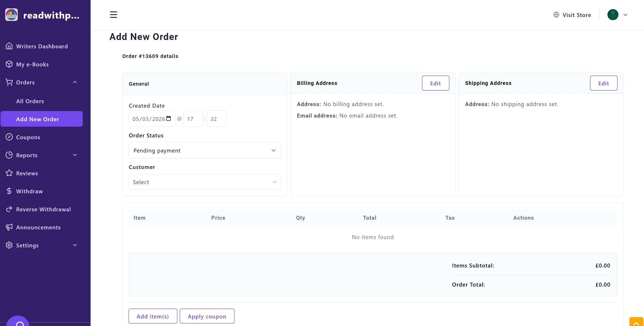This screenshot has height=326, width=644.
Task: Click the globe icon beside Visit Store
Action: coord(556,15)
